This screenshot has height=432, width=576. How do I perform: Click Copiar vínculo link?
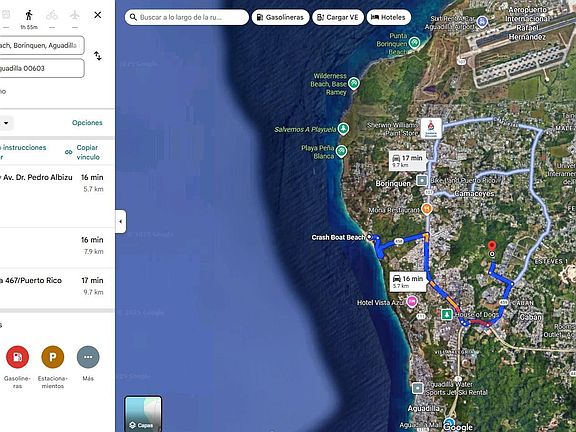88,152
